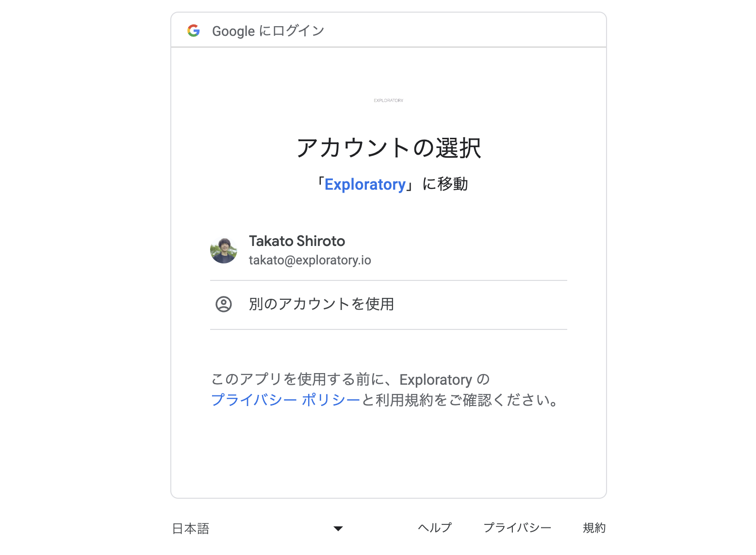Click the Takato Shiroto profile avatar
The image size is (756, 555).
pos(224,250)
